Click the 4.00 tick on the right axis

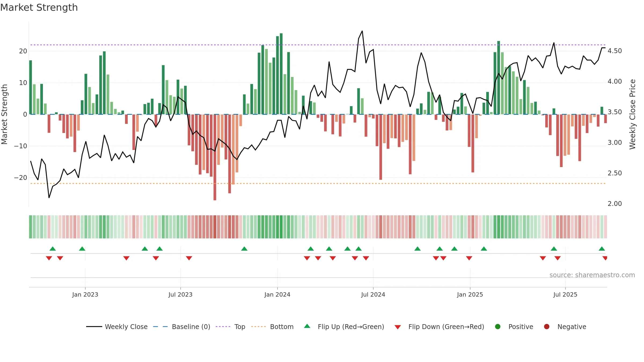click(x=615, y=81)
